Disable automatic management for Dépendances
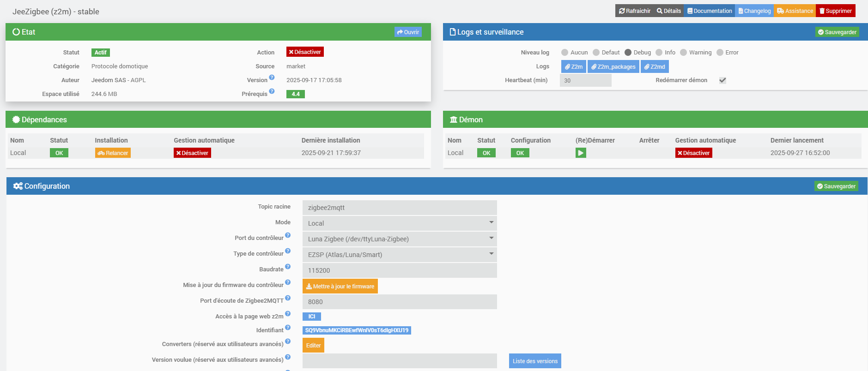 [192, 153]
